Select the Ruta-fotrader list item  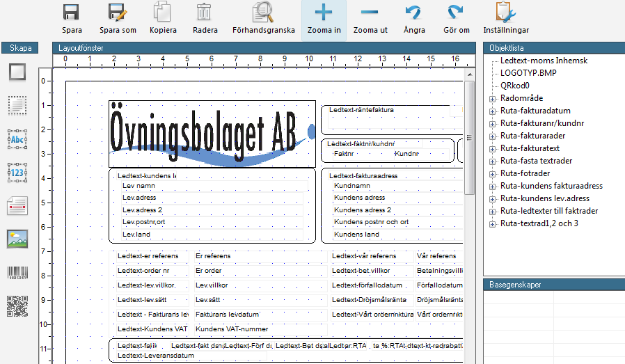525,173
